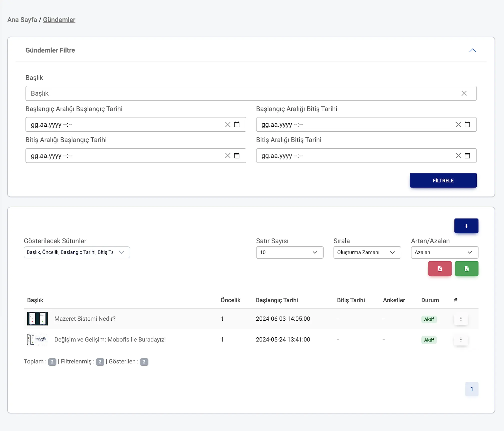Clear Bitiş Aralığı Bitiş Tarihi date
The width and height of the screenshot is (504, 431).
[x=458, y=156]
